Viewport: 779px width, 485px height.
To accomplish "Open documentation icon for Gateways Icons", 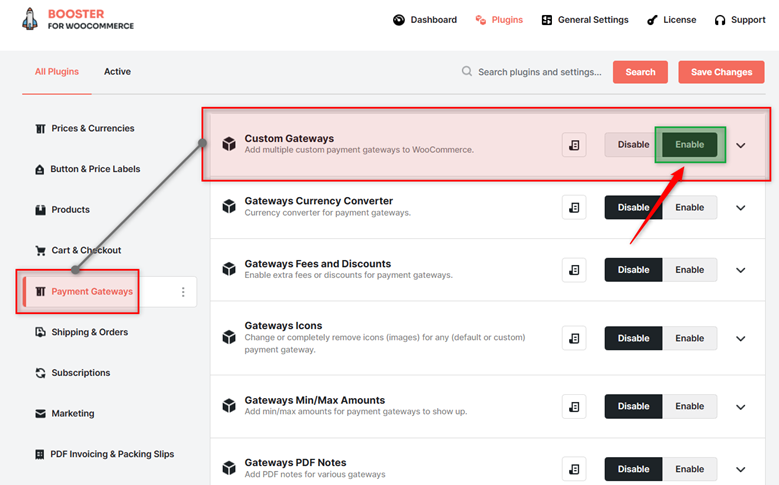I will [574, 338].
